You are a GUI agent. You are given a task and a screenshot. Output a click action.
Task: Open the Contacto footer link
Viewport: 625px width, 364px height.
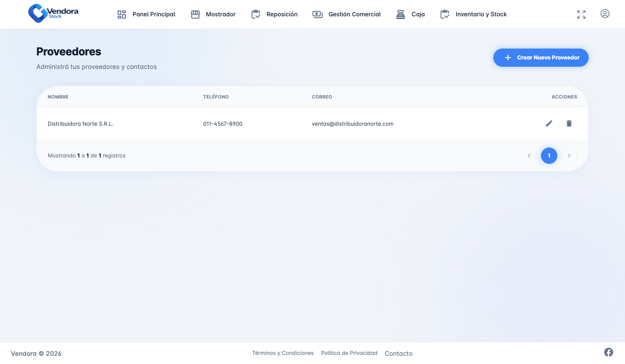(399, 354)
